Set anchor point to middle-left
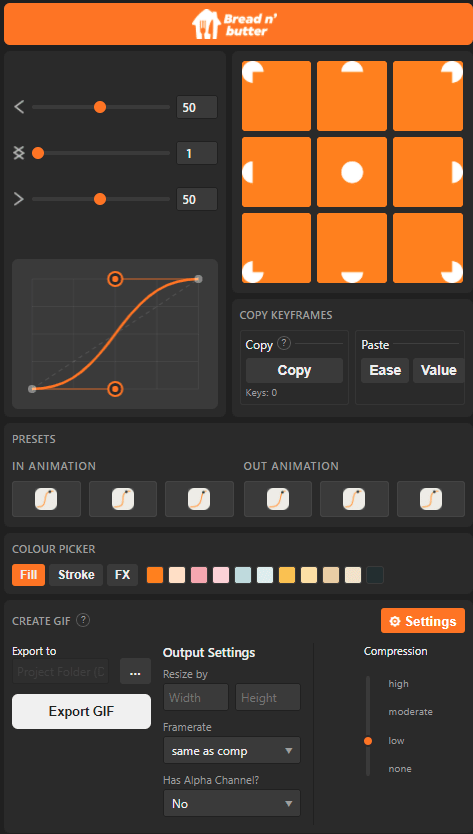 click(276, 172)
